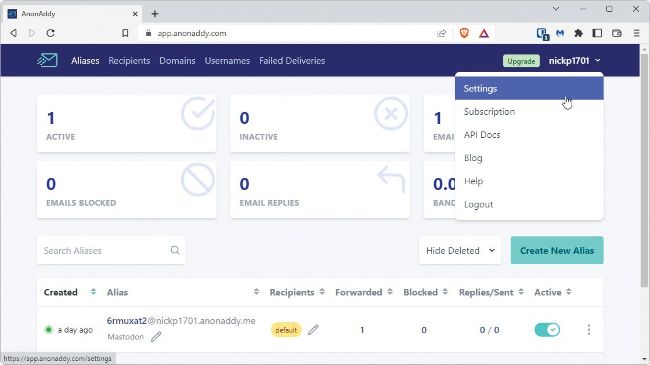Select Settings in the user menu
650x365 pixels.
[x=529, y=89]
